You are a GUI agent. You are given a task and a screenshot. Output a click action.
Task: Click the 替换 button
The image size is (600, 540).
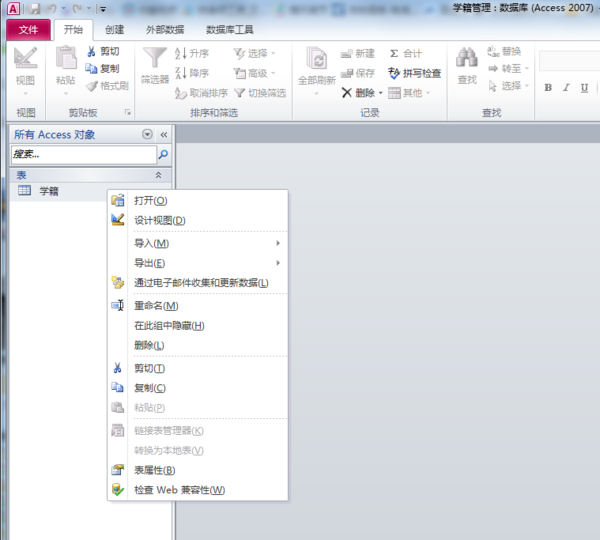pos(504,51)
